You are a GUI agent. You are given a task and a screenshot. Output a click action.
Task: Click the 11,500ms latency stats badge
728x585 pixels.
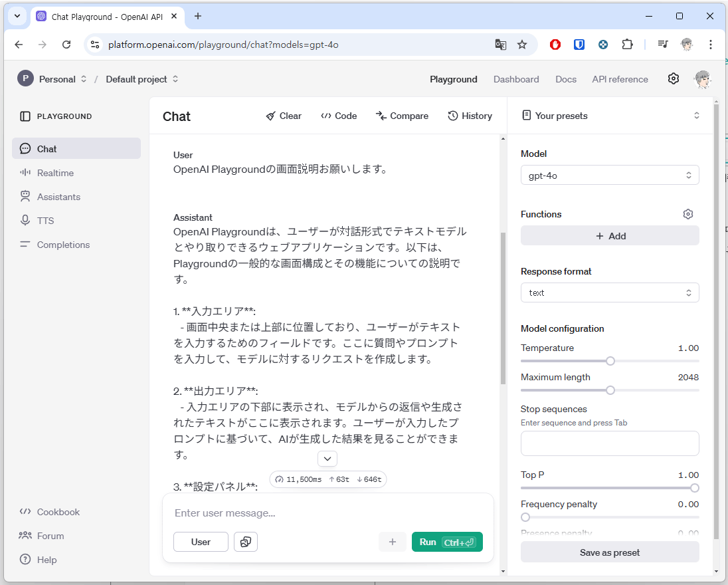(x=327, y=479)
